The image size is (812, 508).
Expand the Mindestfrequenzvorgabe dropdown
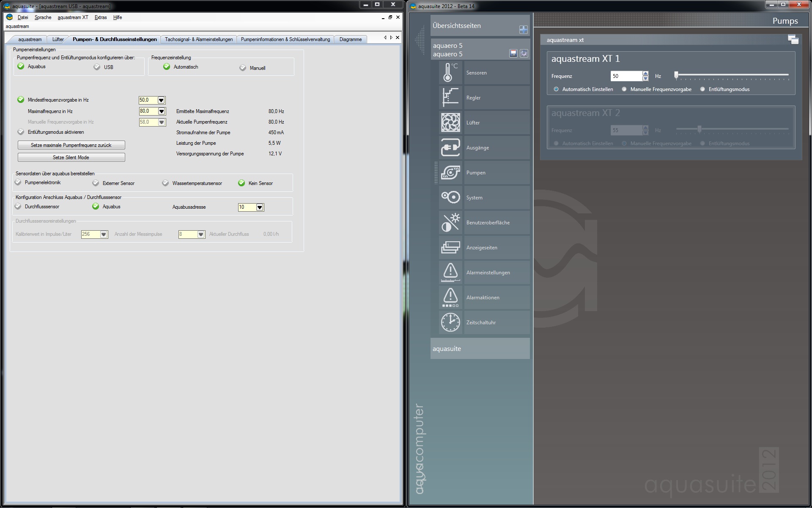click(161, 100)
